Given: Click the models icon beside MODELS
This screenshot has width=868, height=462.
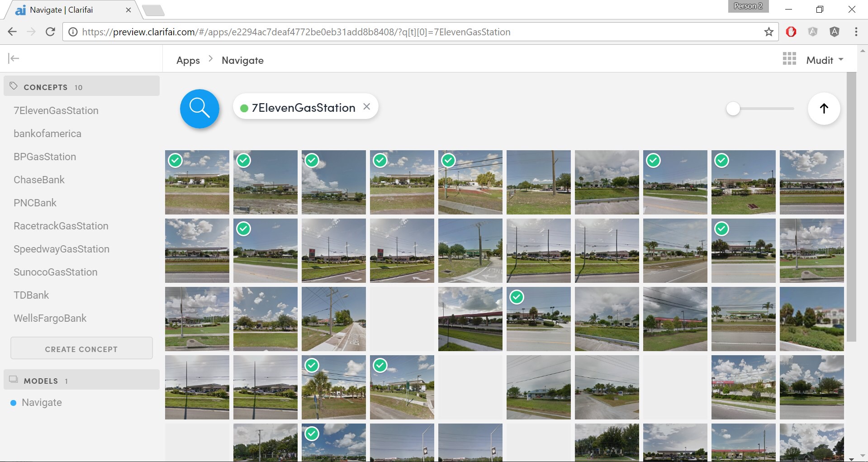Looking at the screenshot, I should pyautogui.click(x=14, y=380).
